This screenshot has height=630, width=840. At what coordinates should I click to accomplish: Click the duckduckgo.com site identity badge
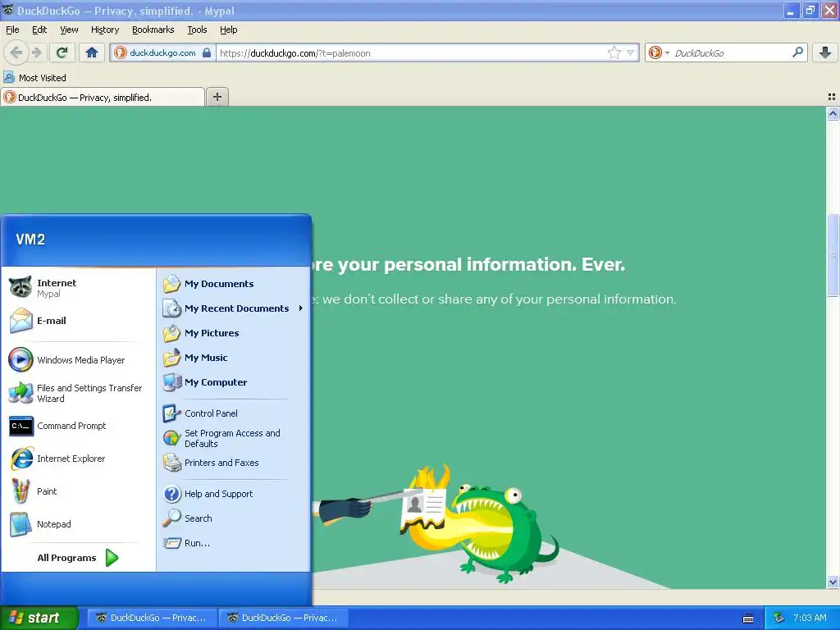(163, 52)
